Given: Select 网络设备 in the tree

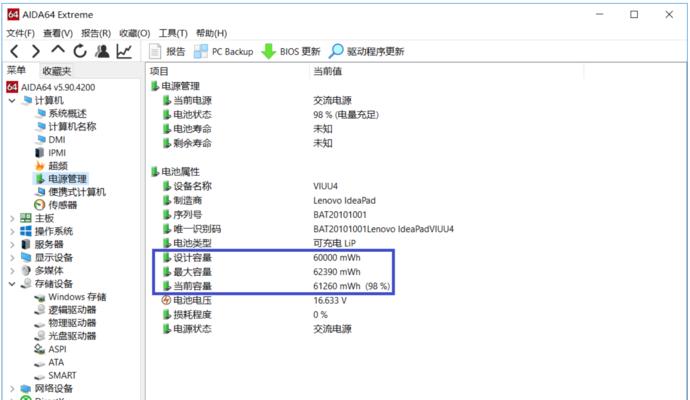Looking at the screenshot, I should (47, 389).
